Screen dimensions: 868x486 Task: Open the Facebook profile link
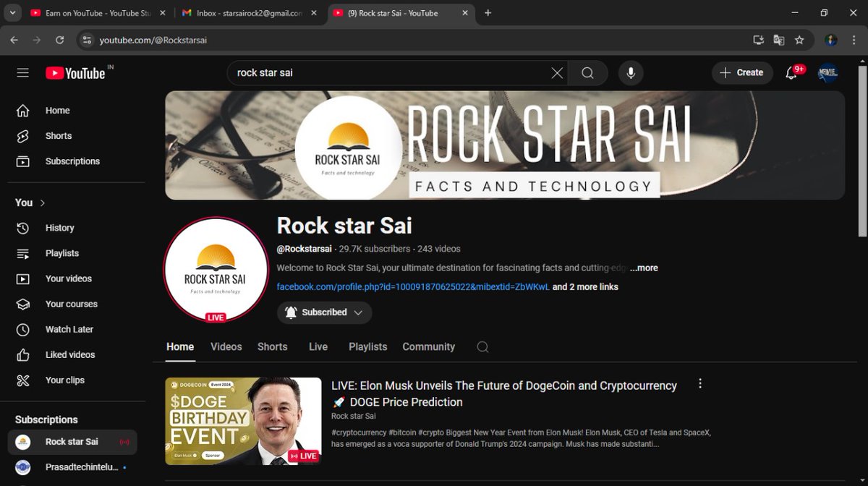[413, 287]
